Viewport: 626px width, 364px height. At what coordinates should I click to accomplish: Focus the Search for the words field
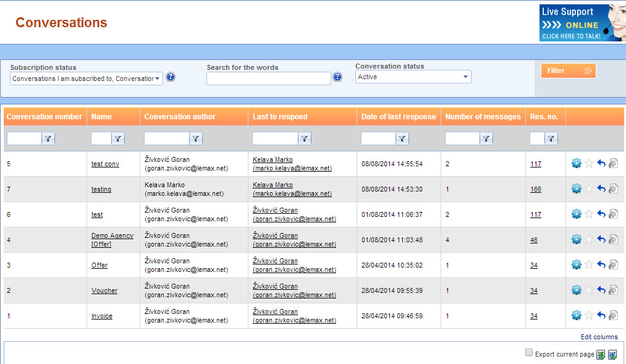pyautogui.click(x=269, y=78)
